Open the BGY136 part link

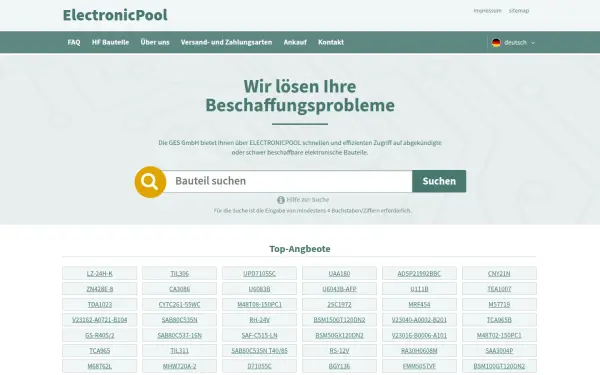[x=339, y=367]
